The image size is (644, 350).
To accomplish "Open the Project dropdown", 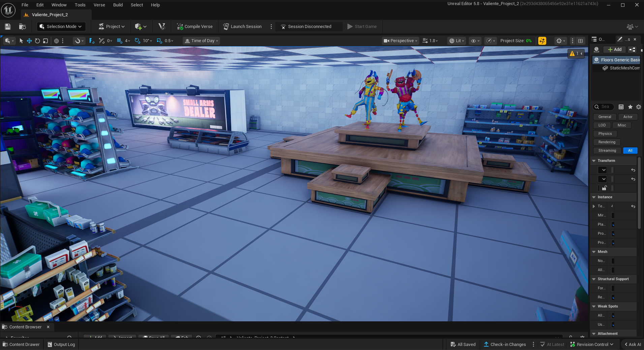I will click(x=112, y=27).
